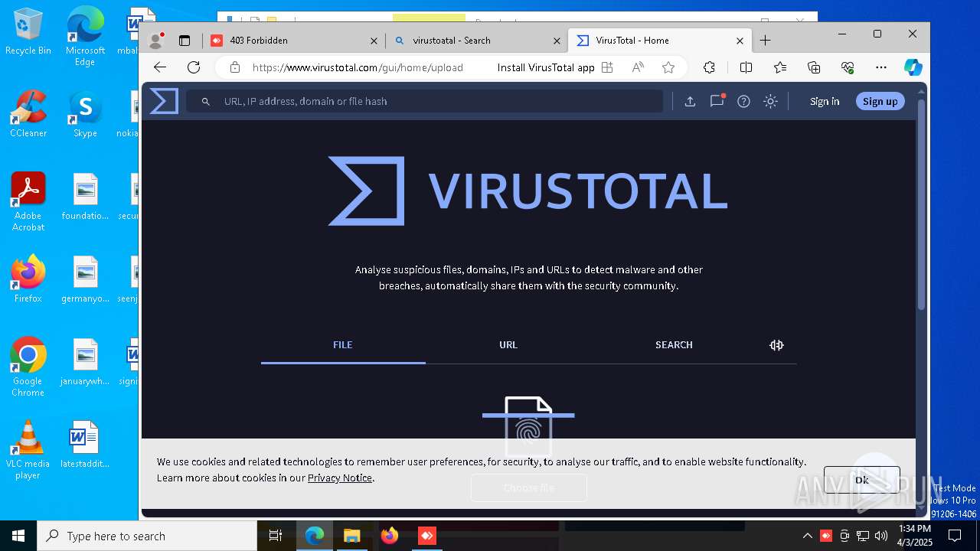The width and height of the screenshot is (980, 551).
Task: Open the tab actions menu icon
Action: click(x=185, y=41)
